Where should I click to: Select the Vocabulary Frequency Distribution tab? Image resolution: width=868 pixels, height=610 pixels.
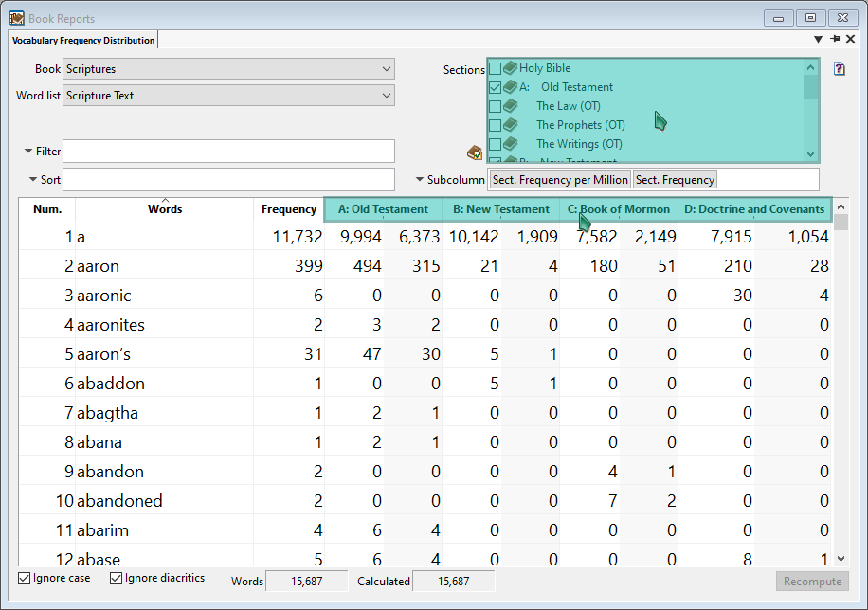tap(83, 40)
